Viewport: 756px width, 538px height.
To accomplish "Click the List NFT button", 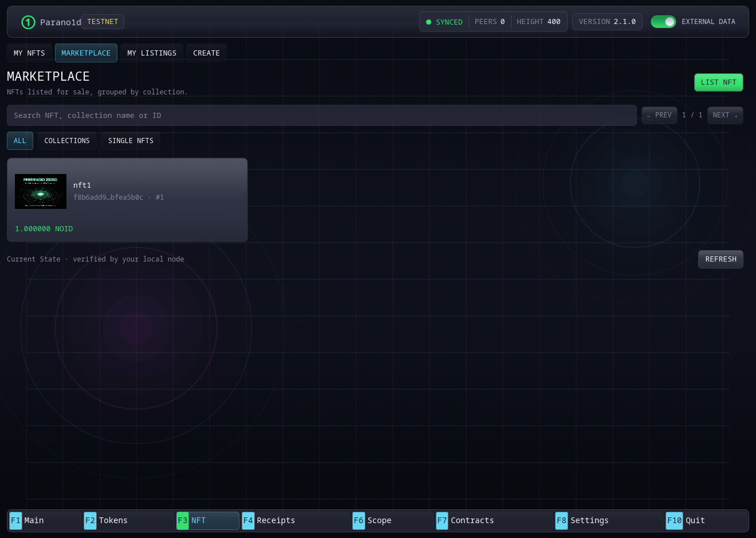I will click(x=719, y=82).
